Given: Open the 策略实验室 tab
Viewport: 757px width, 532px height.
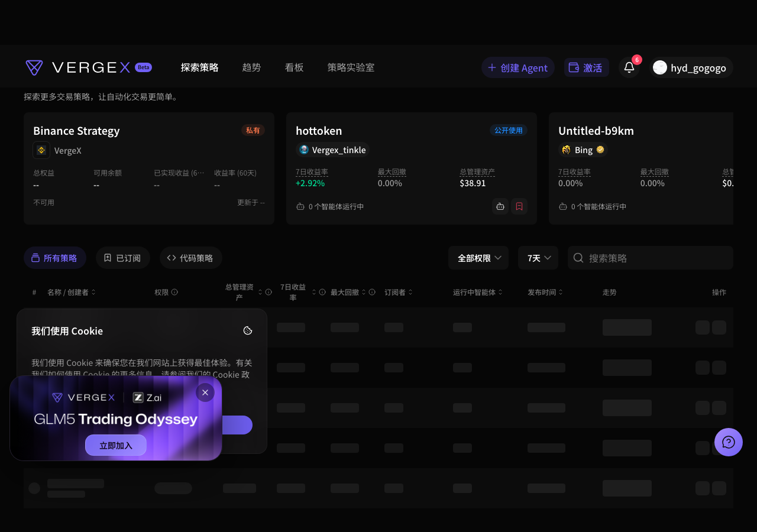Looking at the screenshot, I should pyautogui.click(x=351, y=67).
